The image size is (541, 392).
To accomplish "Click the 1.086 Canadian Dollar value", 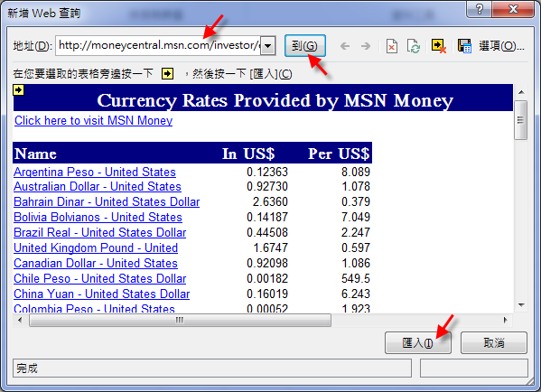I will (x=356, y=263).
